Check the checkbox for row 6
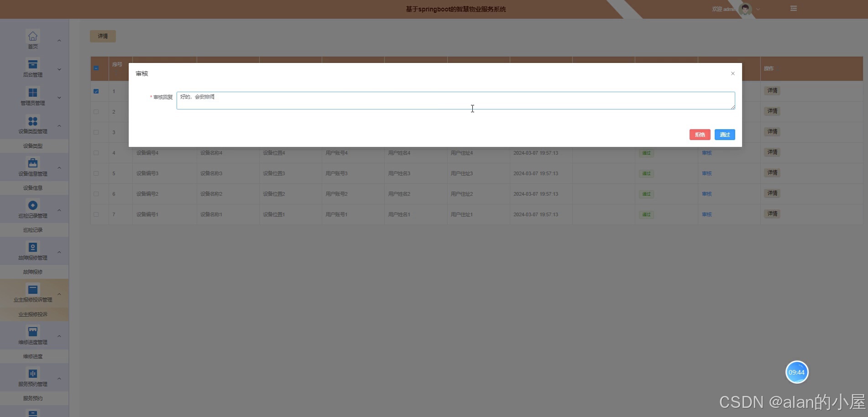The height and width of the screenshot is (417, 868). [96, 194]
